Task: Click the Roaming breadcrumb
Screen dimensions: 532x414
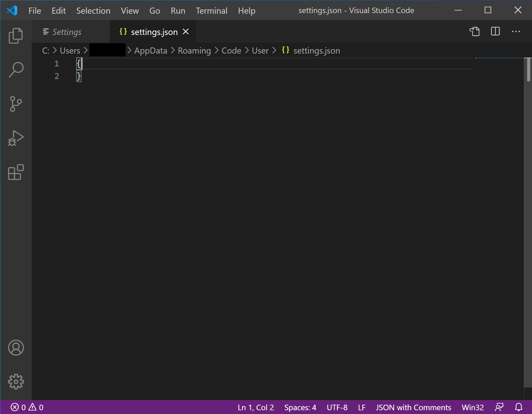Action: (x=194, y=51)
